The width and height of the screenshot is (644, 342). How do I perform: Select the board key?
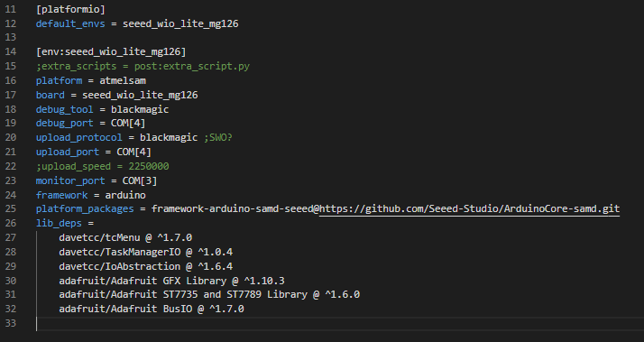click(51, 95)
